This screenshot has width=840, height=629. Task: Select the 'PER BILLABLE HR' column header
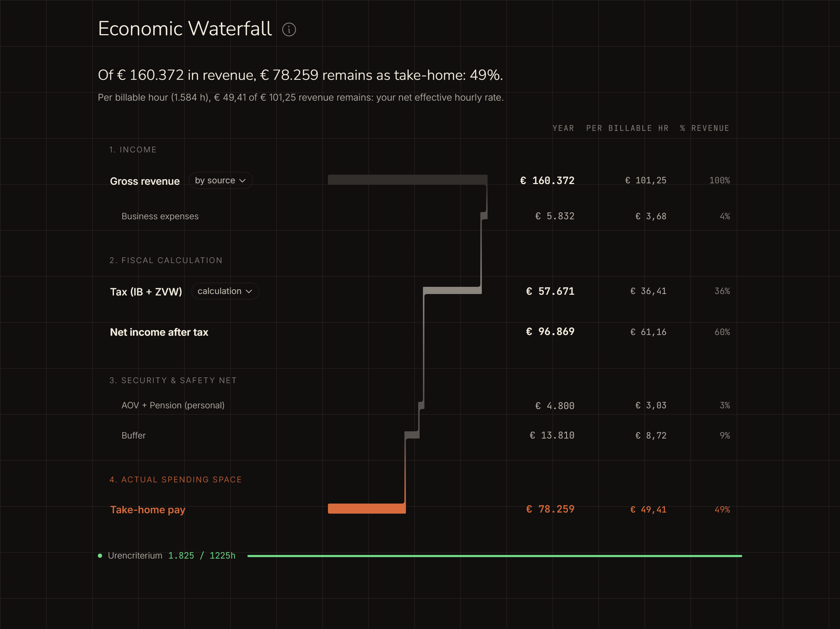627,128
